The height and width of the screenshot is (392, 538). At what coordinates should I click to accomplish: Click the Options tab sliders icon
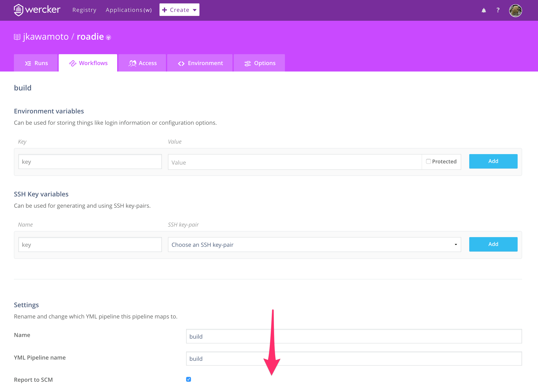point(247,63)
